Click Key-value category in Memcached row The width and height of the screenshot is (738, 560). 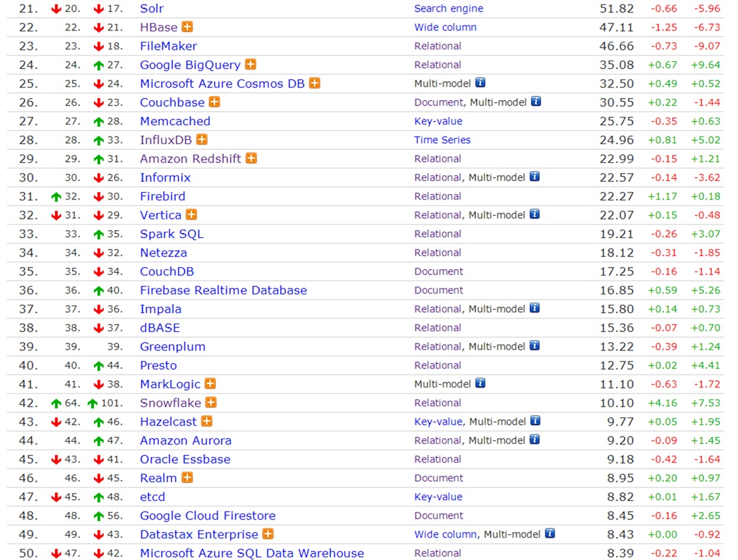pyautogui.click(x=438, y=121)
